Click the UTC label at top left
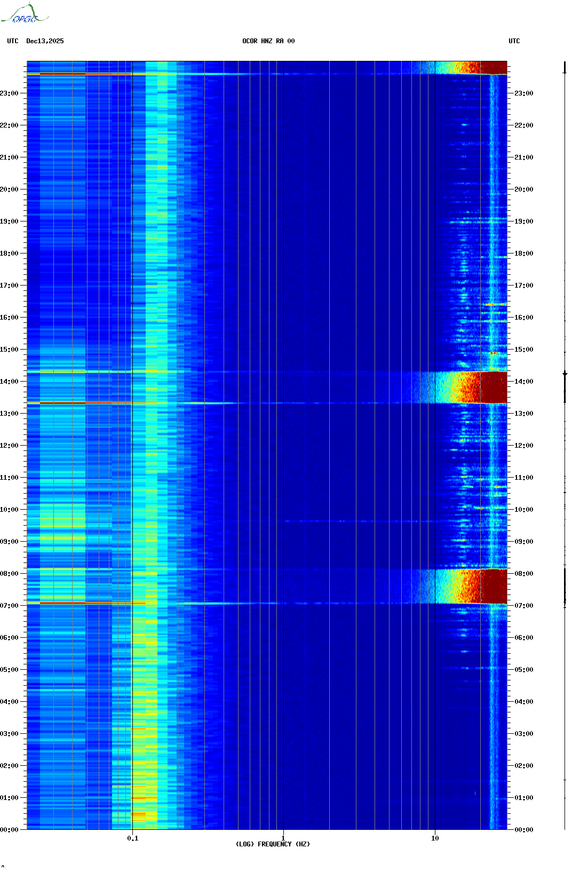This screenshot has width=588, height=872. tap(13, 41)
